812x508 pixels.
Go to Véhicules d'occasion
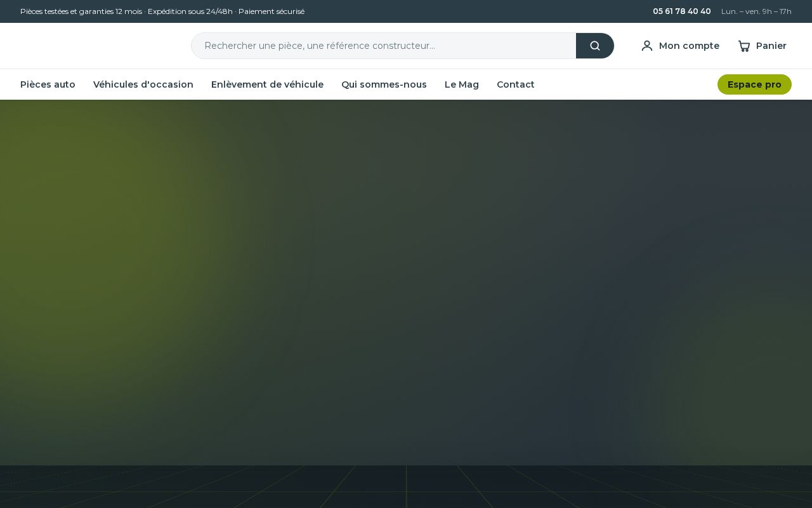click(143, 84)
